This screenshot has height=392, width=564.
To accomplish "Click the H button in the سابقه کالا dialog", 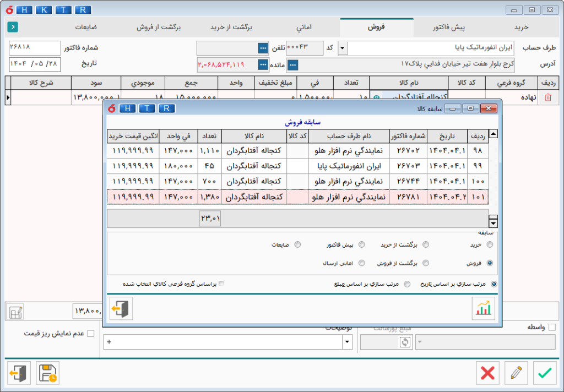I will (128, 108).
